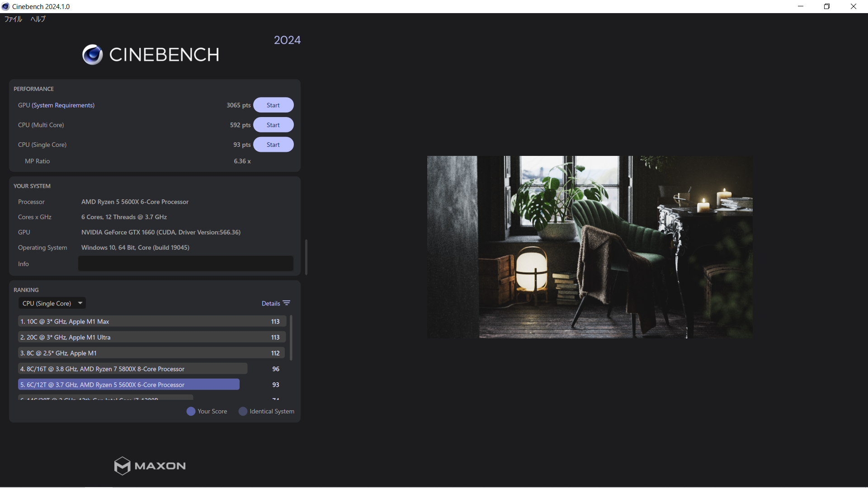Click the Cinebench logo icon

pos(93,55)
